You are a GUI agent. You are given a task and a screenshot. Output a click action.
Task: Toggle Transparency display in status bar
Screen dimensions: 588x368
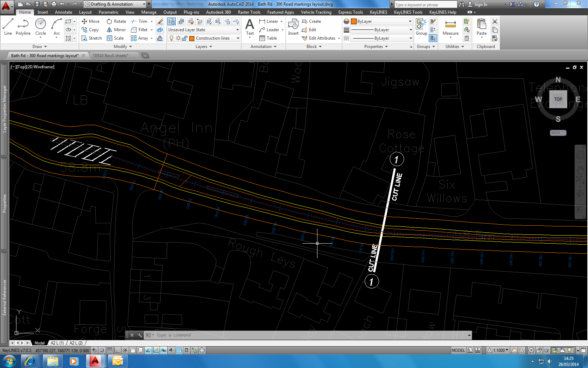179,350
